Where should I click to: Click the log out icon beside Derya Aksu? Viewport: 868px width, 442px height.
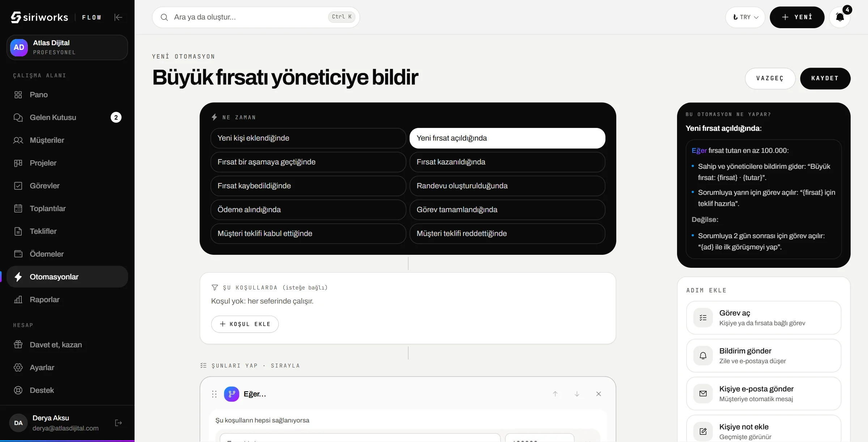click(x=118, y=423)
